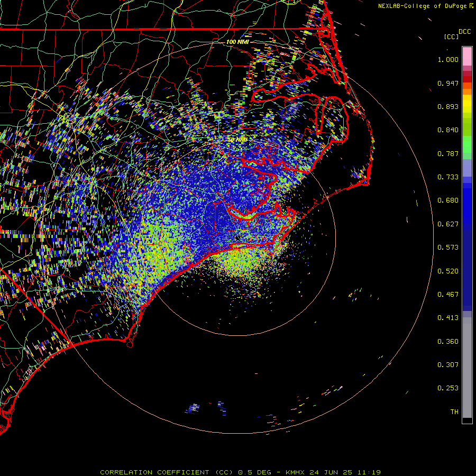Select the 0.893 legend value
Screen dimensions: 476x476
tap(448, 106)
